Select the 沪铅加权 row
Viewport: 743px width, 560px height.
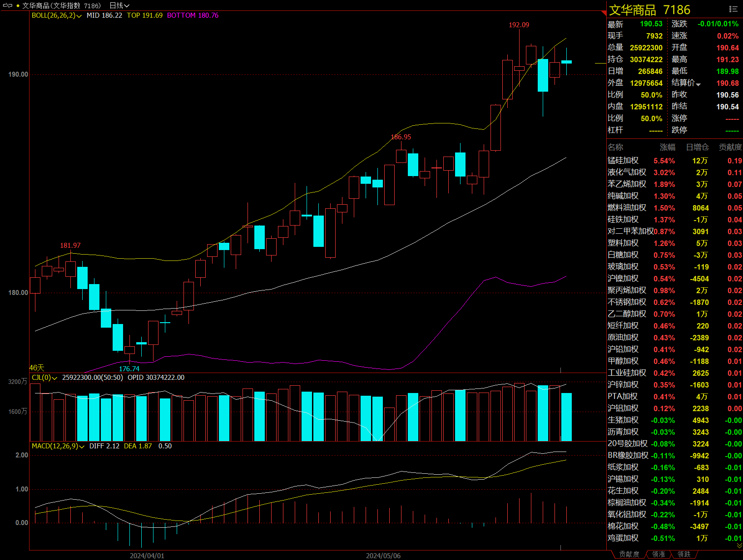pyautogui.click(x=675, y=349)
